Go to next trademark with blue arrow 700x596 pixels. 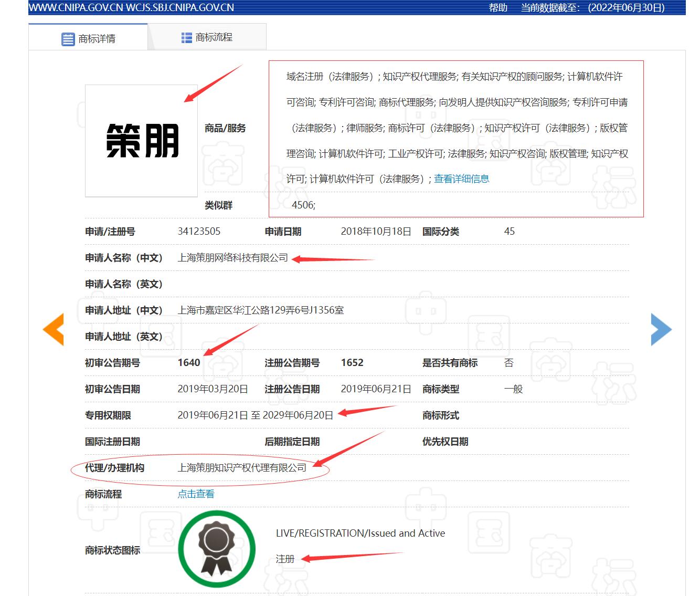pyautogui.click(x=661, y=329)
